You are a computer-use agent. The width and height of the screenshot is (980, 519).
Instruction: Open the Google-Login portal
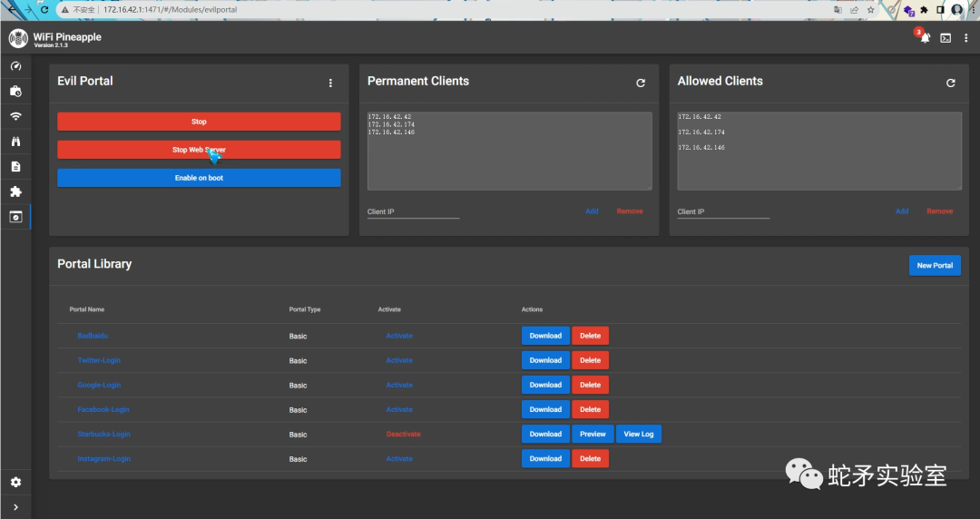(x=99, y=386)
